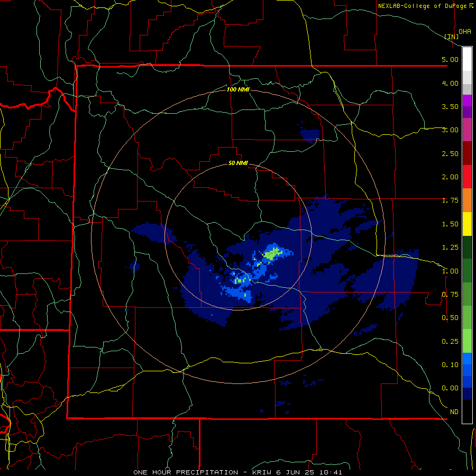Click the 2.50 legend value
476x476 pixels.
[x=450, y=153]
